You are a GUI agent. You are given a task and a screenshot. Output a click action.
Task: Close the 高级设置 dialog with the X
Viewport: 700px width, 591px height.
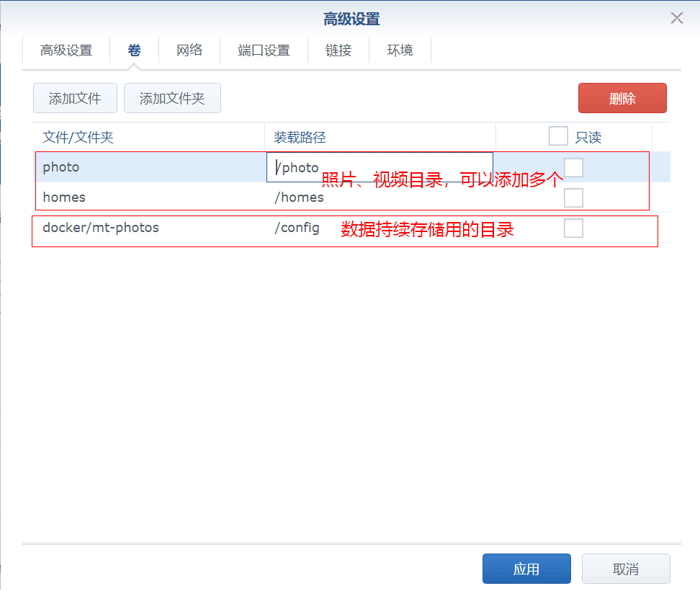[x=676, y=19]
